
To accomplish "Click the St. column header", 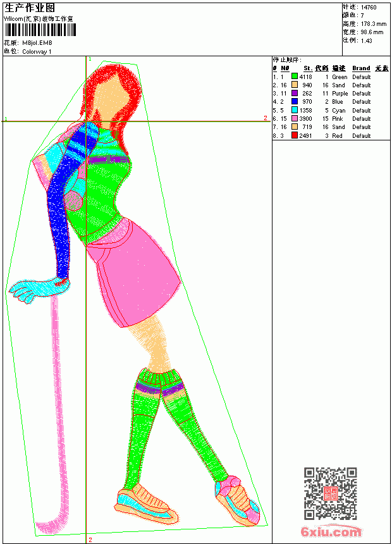I will click(308, 68).
